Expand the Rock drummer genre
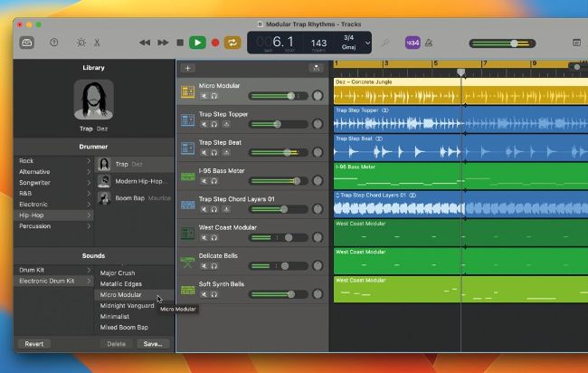The width and height of the screenshot is (588, 373). (x=89, y=161)
